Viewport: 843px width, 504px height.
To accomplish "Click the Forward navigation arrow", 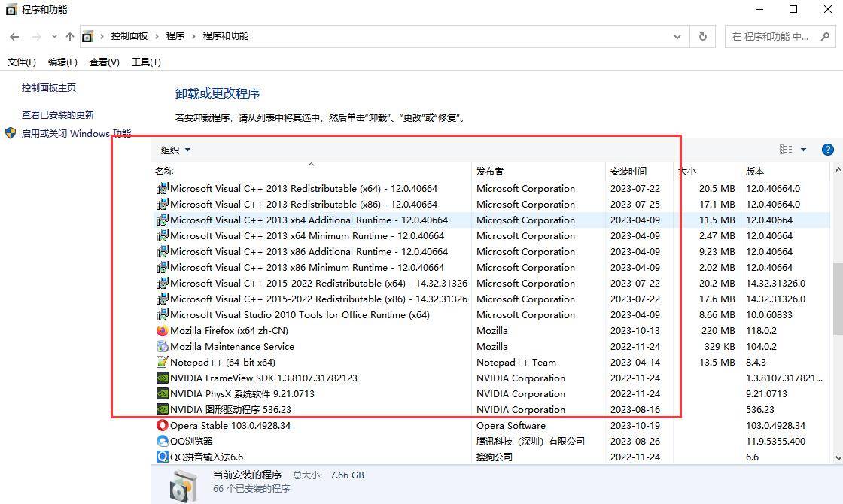I will point(37,37).
